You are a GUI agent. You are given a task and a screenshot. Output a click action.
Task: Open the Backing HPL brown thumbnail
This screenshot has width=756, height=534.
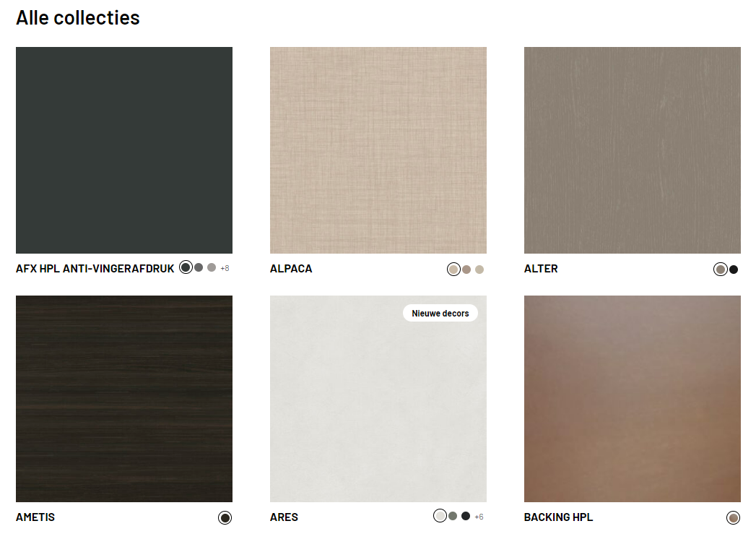pyautogui.click(x=632, y=399)
